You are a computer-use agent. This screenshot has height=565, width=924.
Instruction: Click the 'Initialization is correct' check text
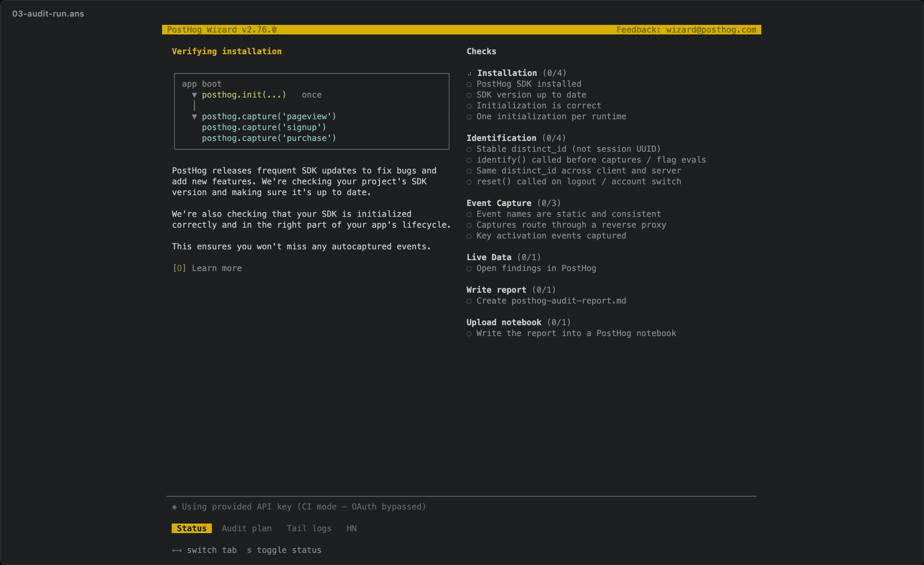[x=539, y=106]
